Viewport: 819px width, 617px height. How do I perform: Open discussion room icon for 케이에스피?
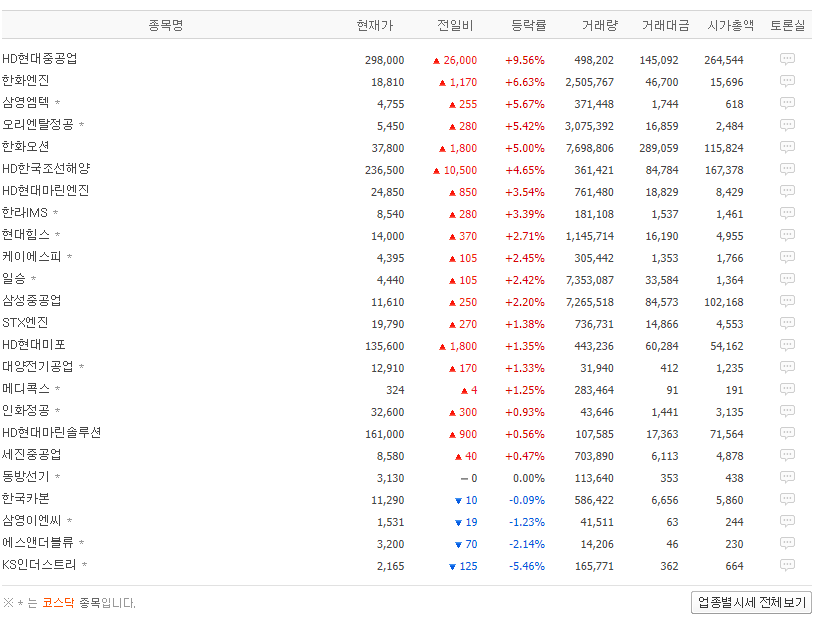[787, 257]
